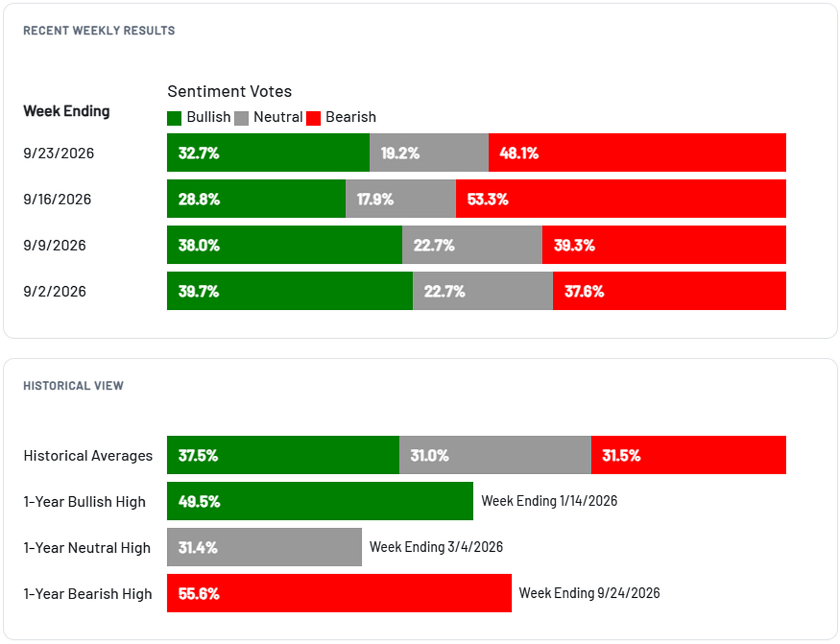Click the Historical Averages 37.5% bullish bar
Screen dimensions: 840x644
(283, 455)
